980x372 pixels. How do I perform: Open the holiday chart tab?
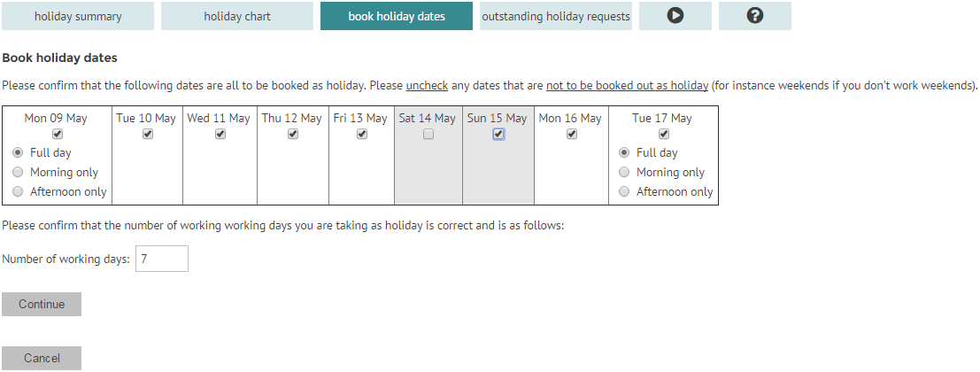coord(237,16)
